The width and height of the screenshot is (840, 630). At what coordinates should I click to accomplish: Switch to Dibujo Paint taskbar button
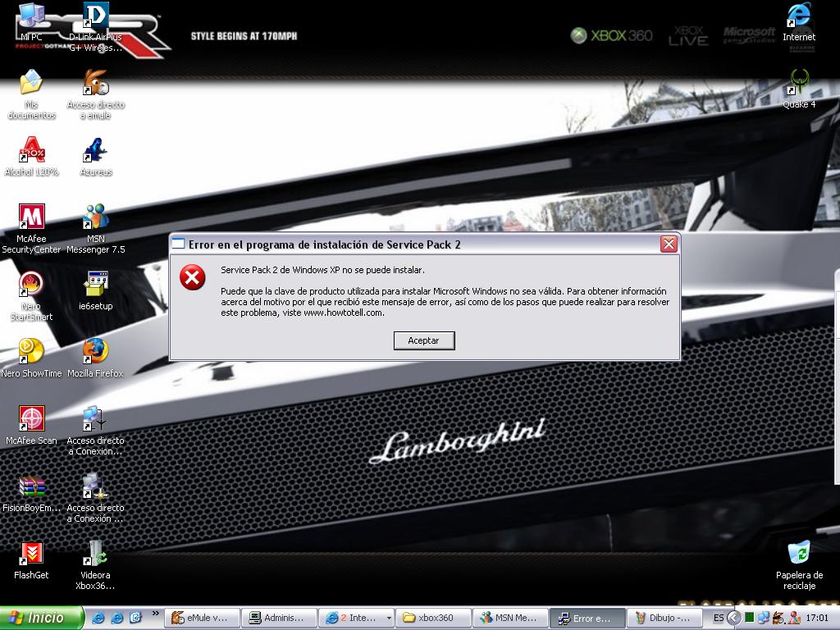[x=664, y=618]
